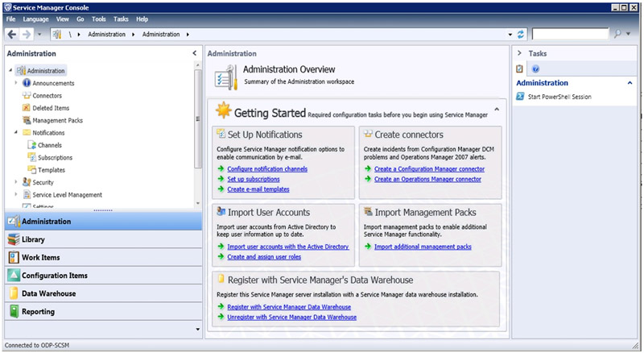The width and height of the screenshot is (644, 353).
Task: Click the Security users icon in the tree
Action: pos(27,181)
